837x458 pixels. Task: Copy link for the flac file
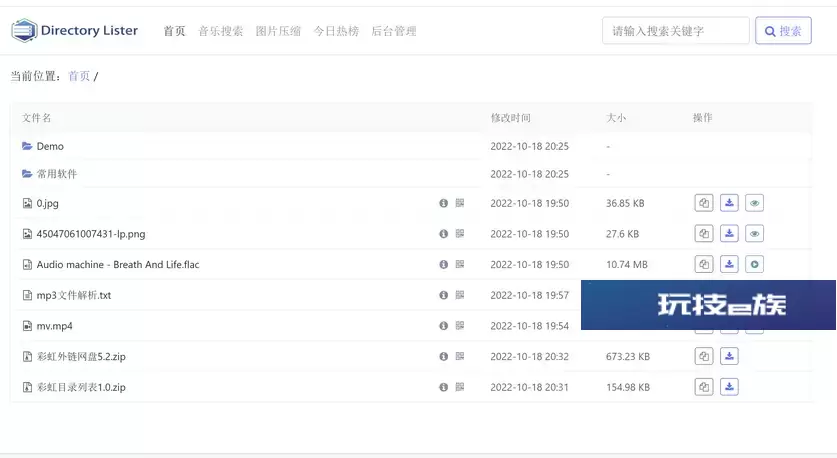tap(704, 264)
